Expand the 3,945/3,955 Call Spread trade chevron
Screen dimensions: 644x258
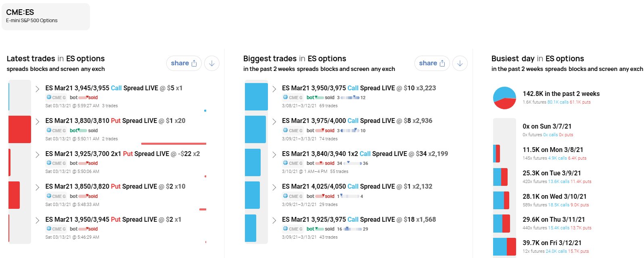[x=38, y=89]
